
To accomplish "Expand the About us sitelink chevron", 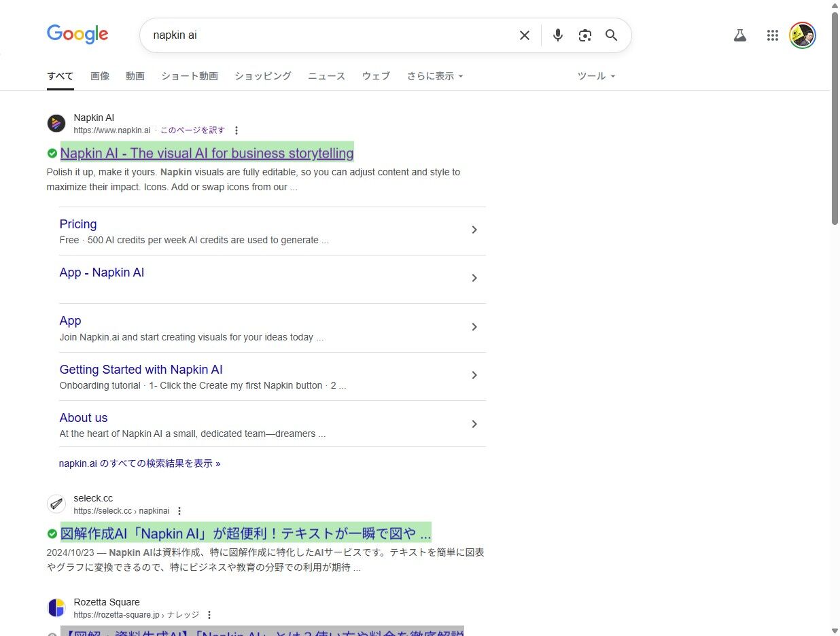I will click(x=474, y=425).
